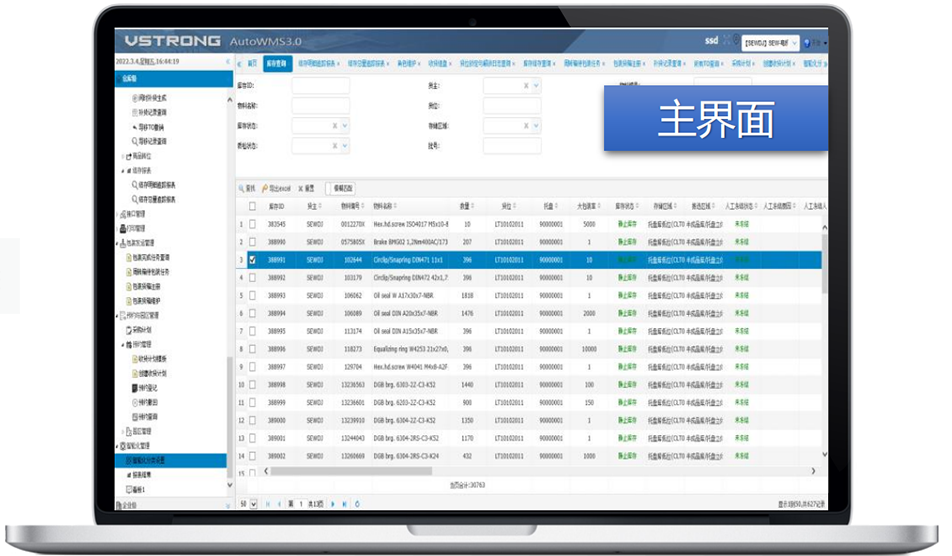The height and width of the screenshot is (556, 952).
Task: Click the 托盘 column header
Action: click(549, 206)
